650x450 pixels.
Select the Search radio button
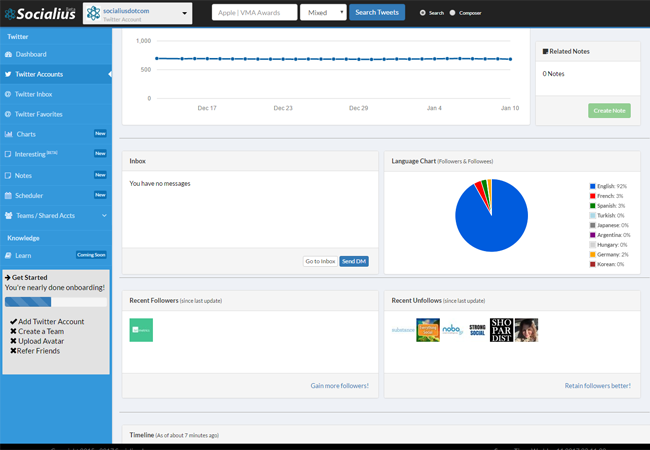tap(422, 13)
